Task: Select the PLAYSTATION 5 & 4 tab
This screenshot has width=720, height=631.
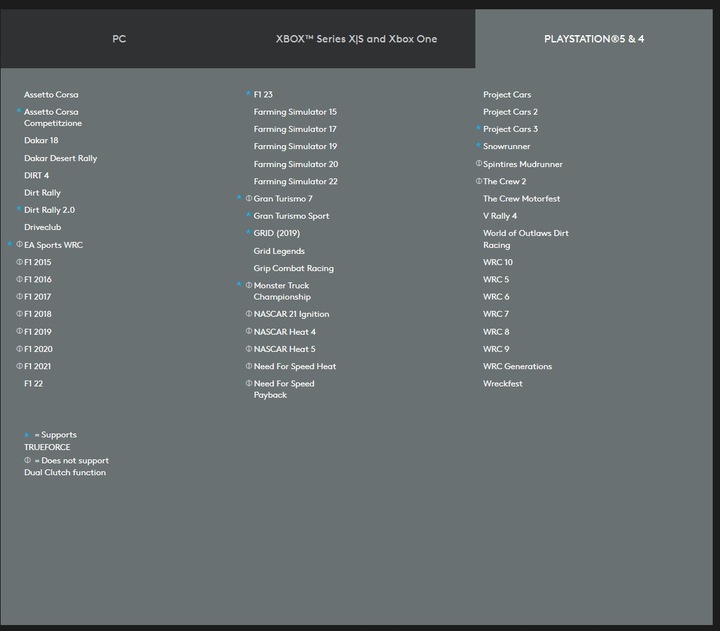Action: pyautogui.click(x=594, y=39)
